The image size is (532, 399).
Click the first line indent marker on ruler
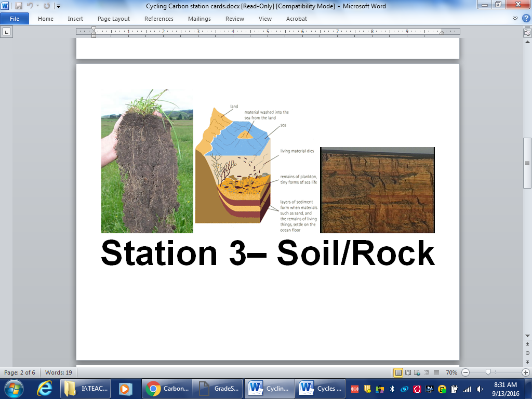[94, 29]
